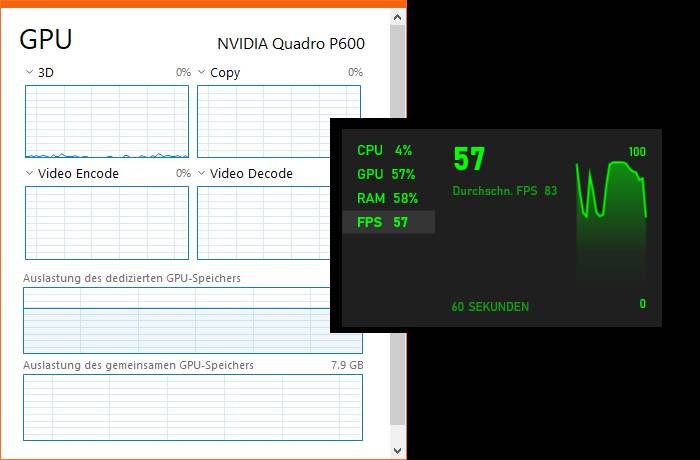
Task: Open the 3D engine dropdown chevron
Action: pos(29,72)
